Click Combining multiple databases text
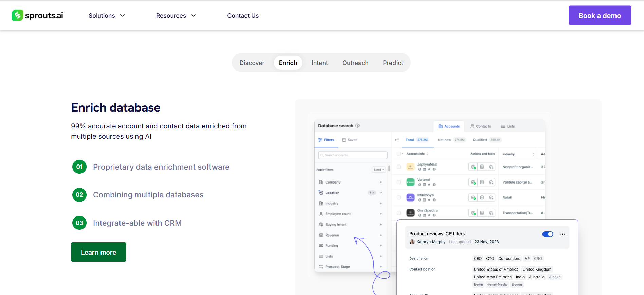Screen dimensions: 644x295 [148, 195]
